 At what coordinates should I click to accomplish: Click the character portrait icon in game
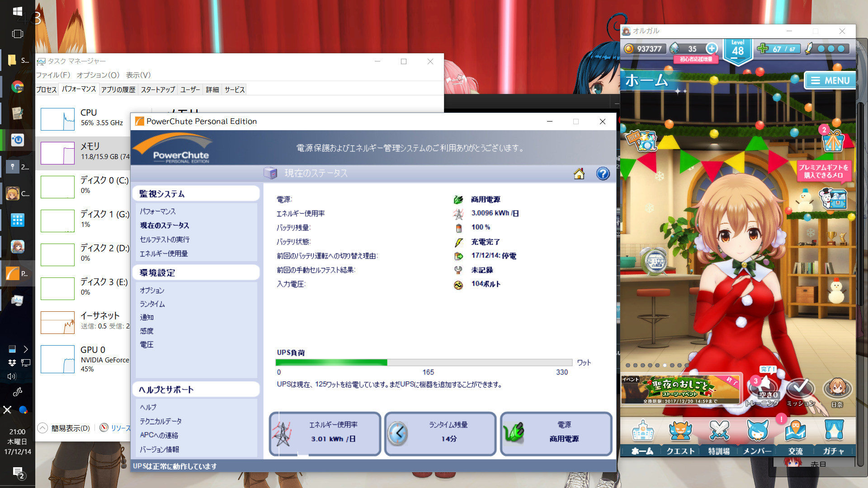pyautogui.click(x=837, y=389)
